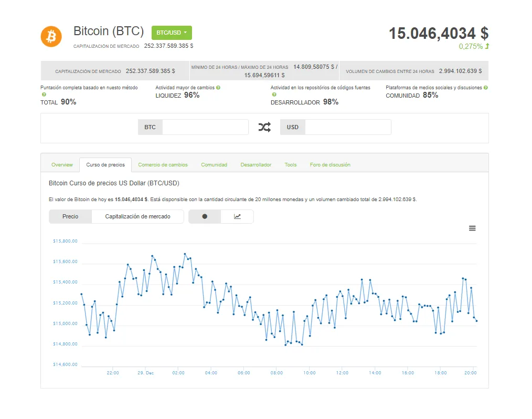532x419 pixels.
Task: Click the help icon under Puntación completa
Action: point(44,95)
